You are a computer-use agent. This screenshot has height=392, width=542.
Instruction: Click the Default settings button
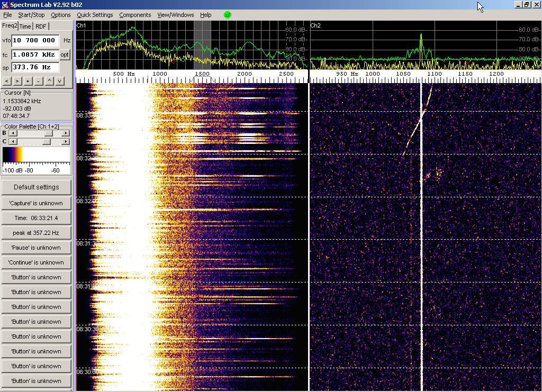coord(36,187)
